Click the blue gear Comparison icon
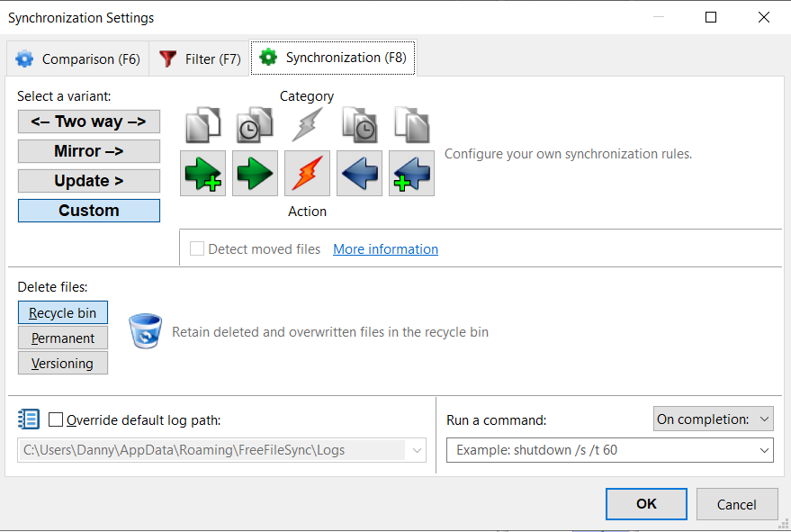The image size is (791, 532). click(24, 59)
